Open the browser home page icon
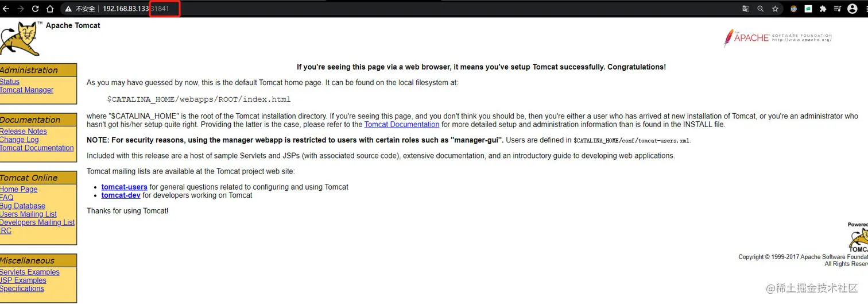This screenshot has height=304, width=868. [x=50, y=9]
